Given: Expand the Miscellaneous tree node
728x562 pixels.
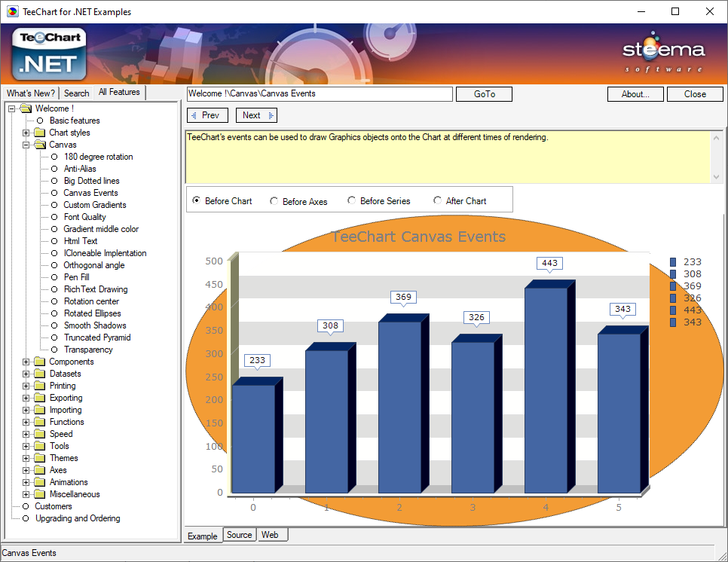Looking at the screenshot, I should 26,495.
